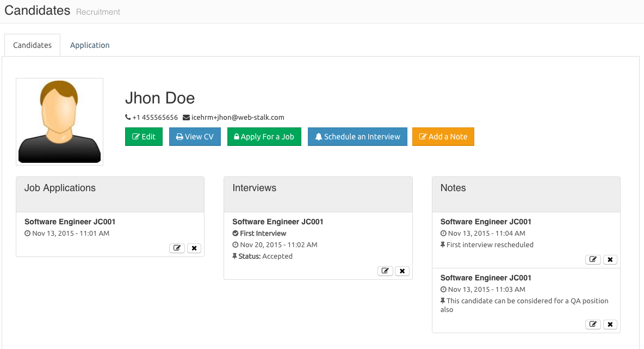This screenshot has width=644, height=349.
Task: Edit the QA position note
Action: [x=593, y=324]
